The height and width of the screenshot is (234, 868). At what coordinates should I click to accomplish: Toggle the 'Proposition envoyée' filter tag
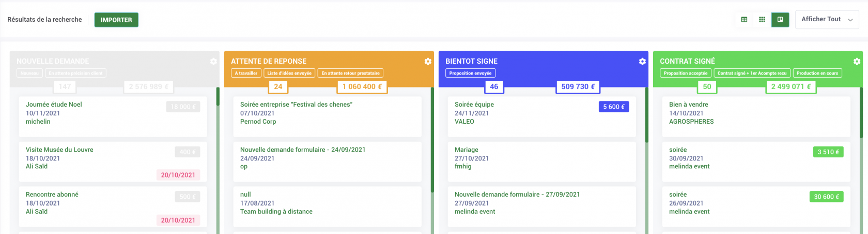coord(470,74)
